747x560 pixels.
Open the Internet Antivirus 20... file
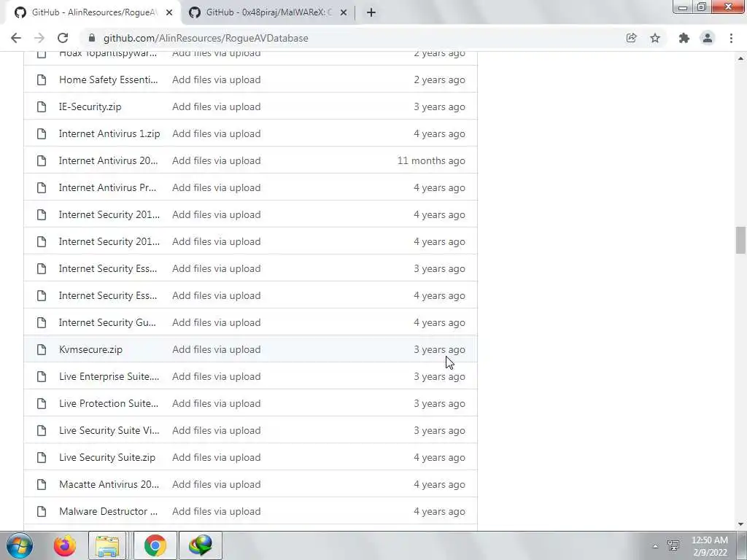[108, 160]
